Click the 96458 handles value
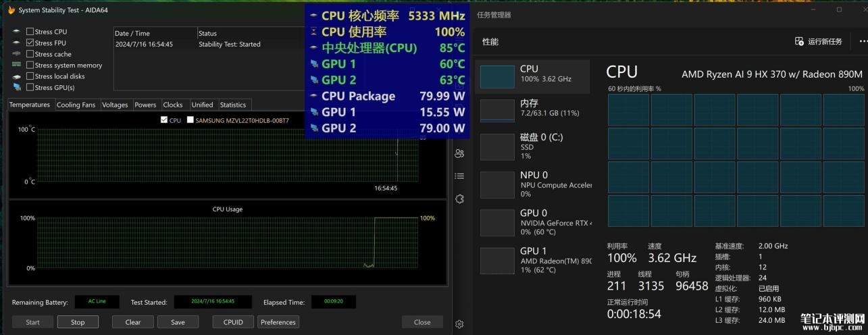868x335 pixels. pyautogui.click(x=691, y=286)
